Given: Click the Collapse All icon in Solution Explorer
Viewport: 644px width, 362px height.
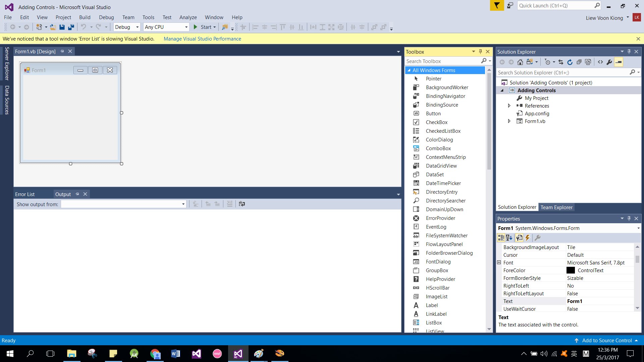Looking at the screenshot, I should click(579, 62).
